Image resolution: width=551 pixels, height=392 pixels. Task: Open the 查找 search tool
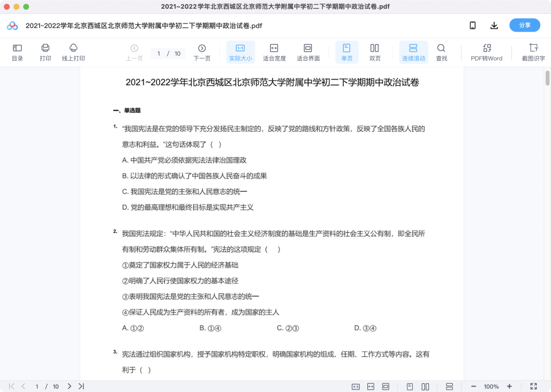coord(441,53)
